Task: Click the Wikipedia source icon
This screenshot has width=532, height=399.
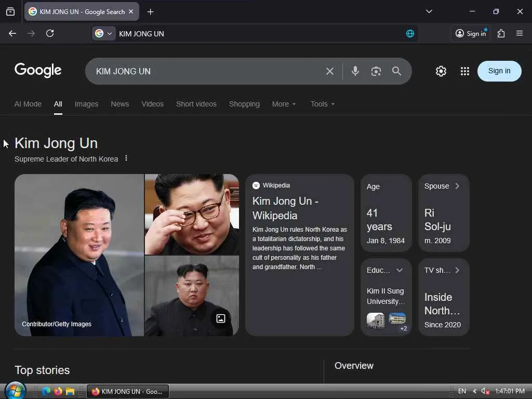Action: 256,185
